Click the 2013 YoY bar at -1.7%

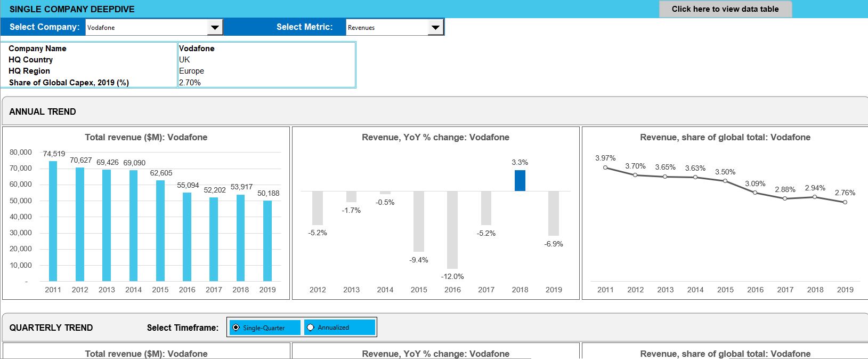(x=351, y=196)
